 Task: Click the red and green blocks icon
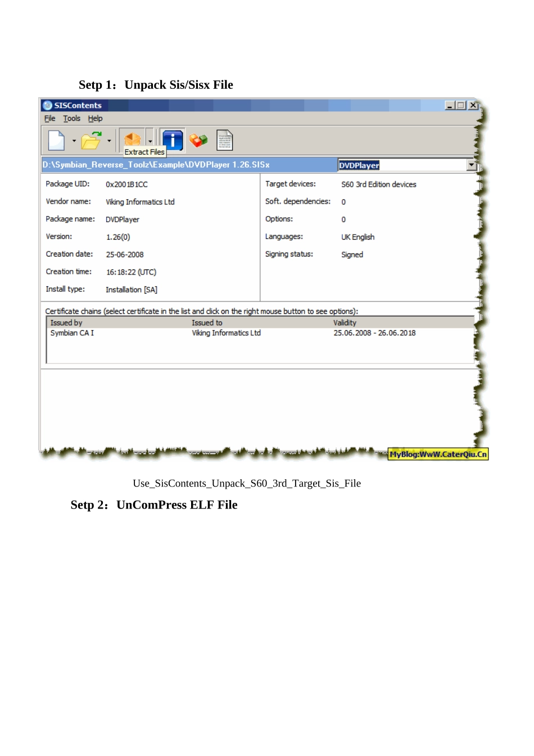[198, 140]
